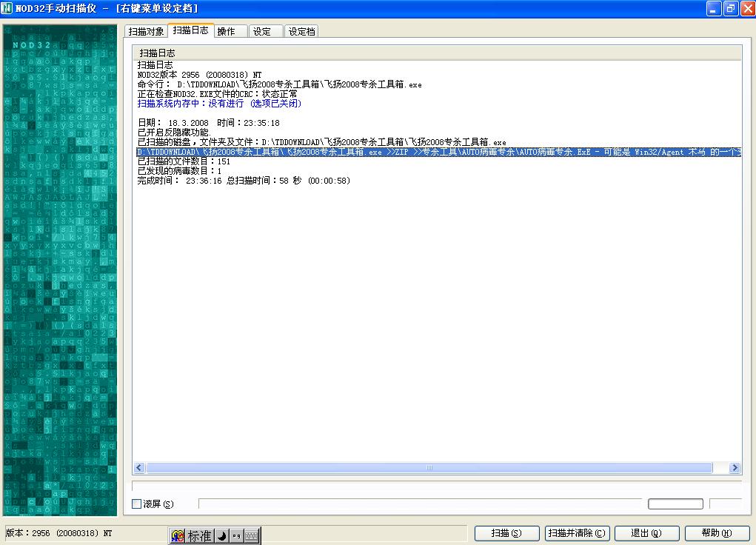
Task: Click the progress field beside 滚屏
Action: (x=420, y=504)
